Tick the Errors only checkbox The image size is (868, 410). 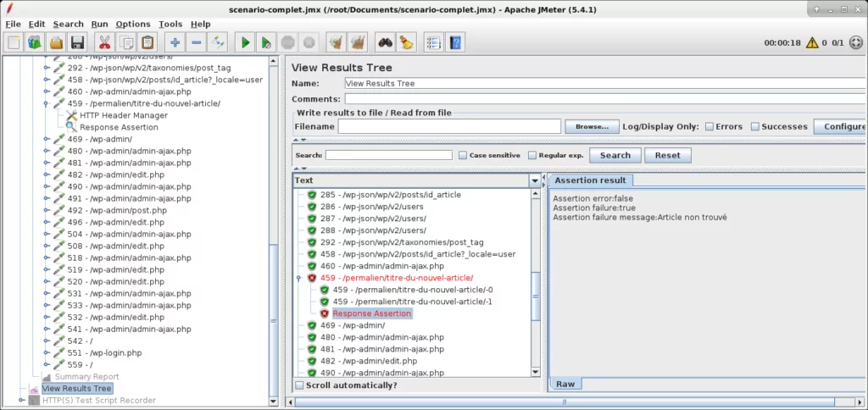point(709,127)
